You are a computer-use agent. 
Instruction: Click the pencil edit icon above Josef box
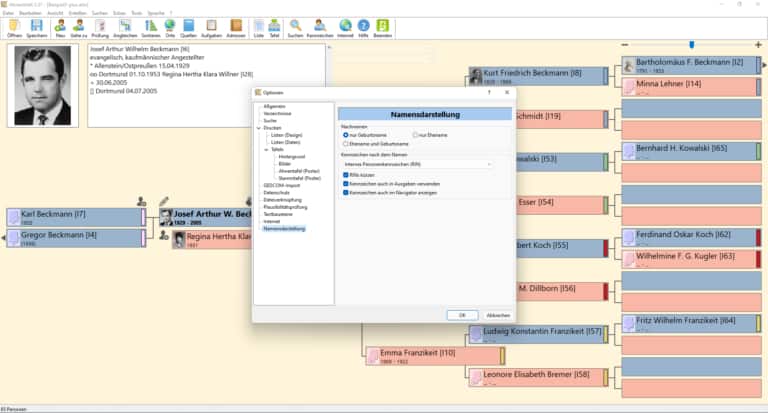[164, 201]
